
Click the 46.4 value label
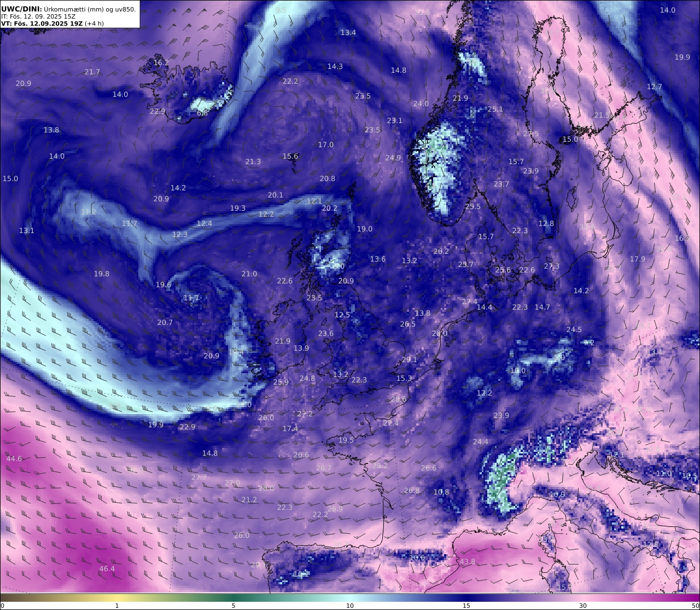point(107,569)
